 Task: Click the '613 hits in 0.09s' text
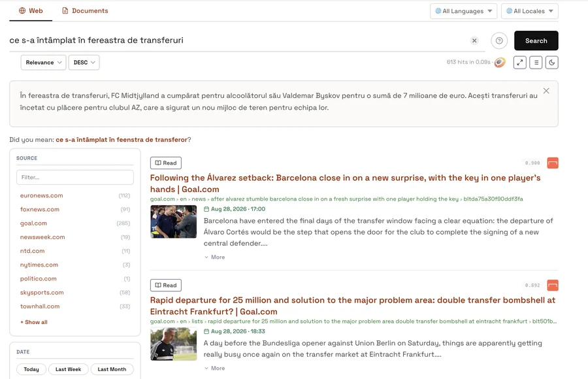468,62
